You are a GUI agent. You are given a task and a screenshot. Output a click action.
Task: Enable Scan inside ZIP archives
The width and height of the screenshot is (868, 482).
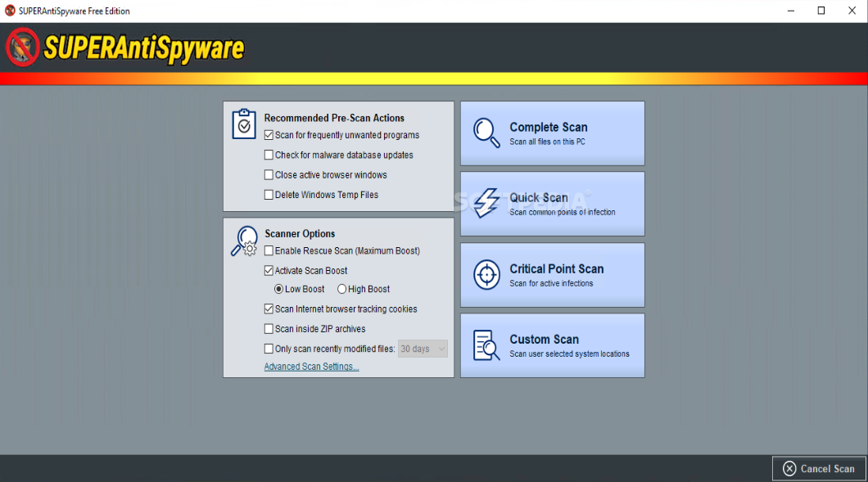coord(269,329)
